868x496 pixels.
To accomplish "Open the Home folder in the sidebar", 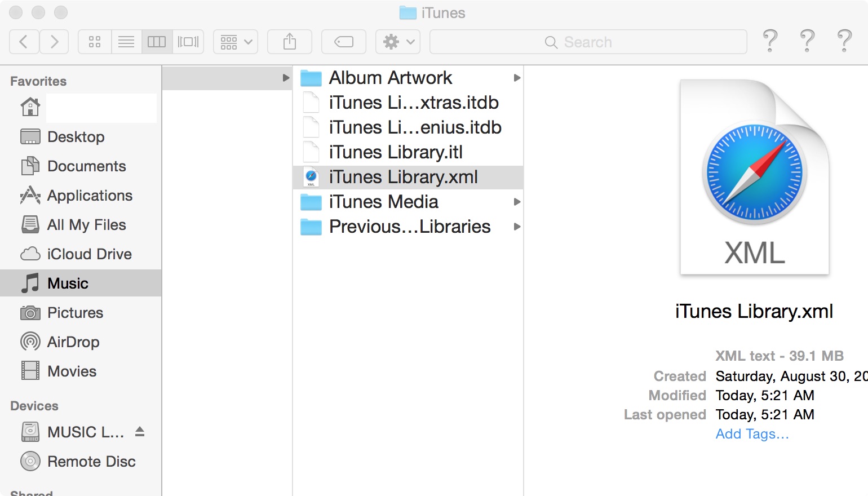I will coord(81,107).
